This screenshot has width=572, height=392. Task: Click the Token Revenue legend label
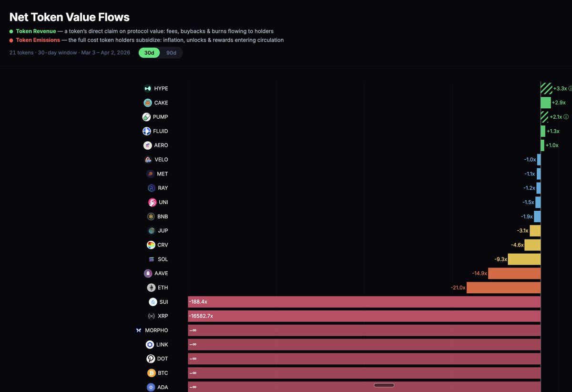(x=36, y=31)
